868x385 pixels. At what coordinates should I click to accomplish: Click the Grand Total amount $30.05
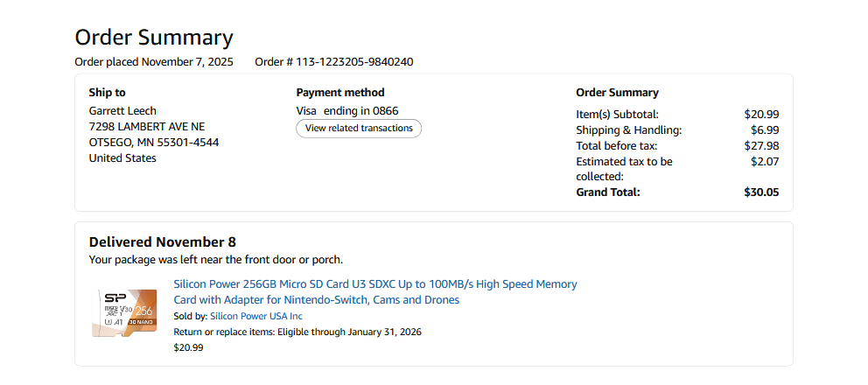coord(761,192)
